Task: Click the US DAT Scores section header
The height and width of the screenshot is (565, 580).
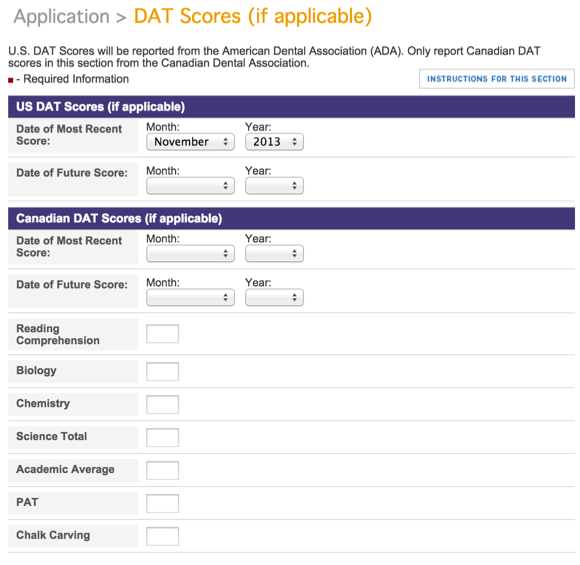Action: [x=291, y=107]
